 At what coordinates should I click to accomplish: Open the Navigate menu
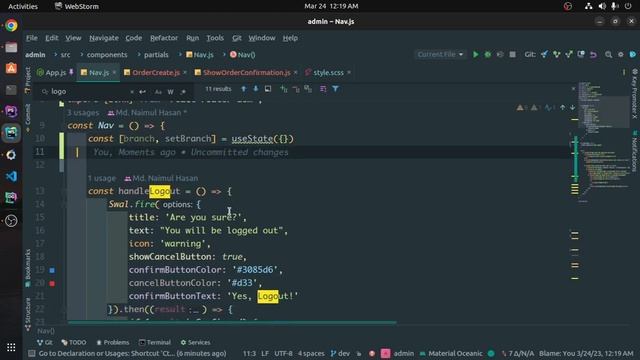coord(104,38)
